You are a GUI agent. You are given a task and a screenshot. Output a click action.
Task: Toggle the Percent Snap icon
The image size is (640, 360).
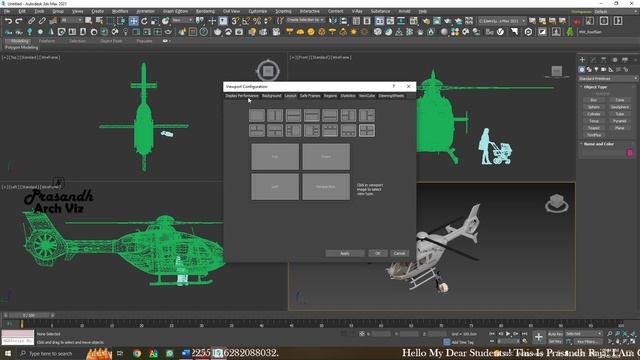click(257, 21)
